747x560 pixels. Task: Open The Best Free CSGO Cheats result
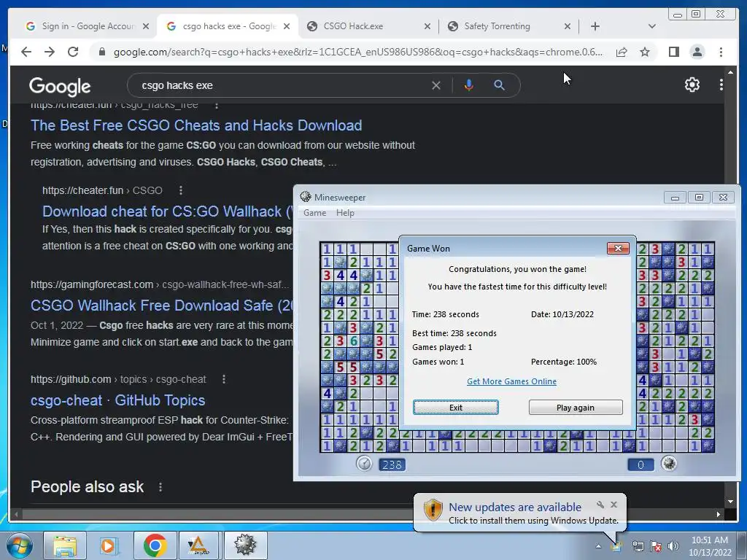(x=196, y=125)
